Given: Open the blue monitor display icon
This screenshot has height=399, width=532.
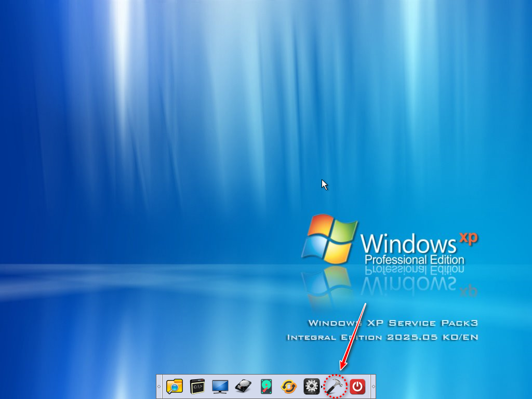Looking at the screenshot, I should coord(220,387).
